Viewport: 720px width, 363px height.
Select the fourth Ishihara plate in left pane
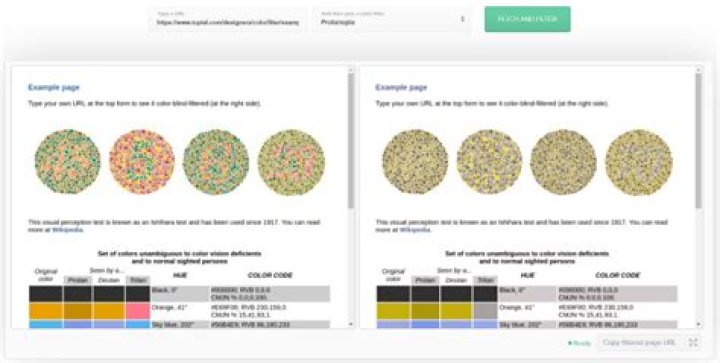pyautogui.click(x=291, y=162)
